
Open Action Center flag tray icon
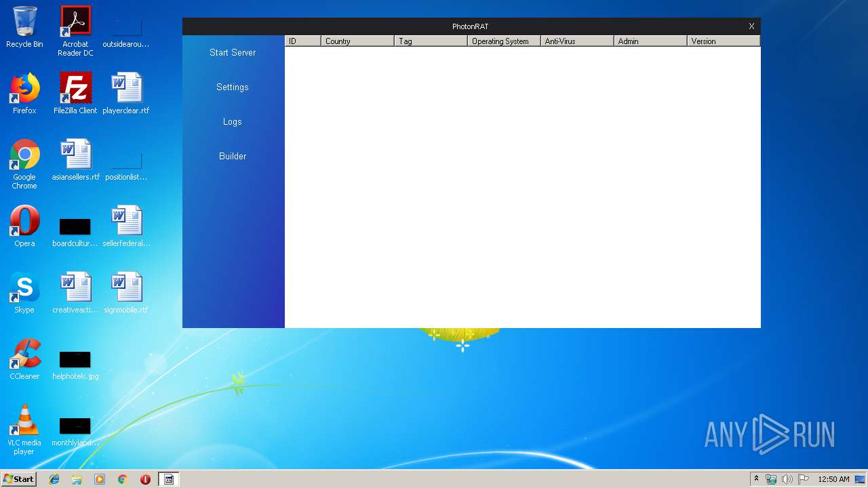[803, 479]
